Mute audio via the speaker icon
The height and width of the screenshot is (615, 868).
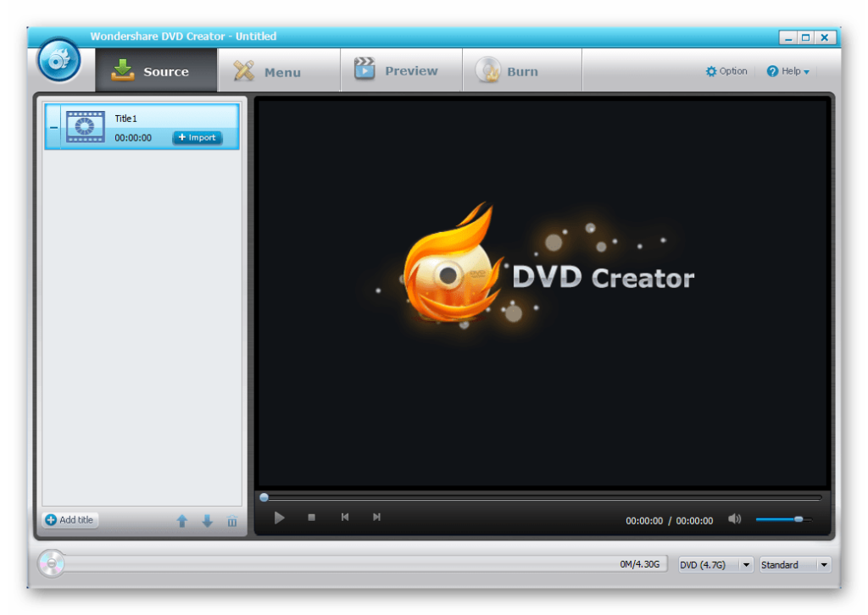click(735, 518)
